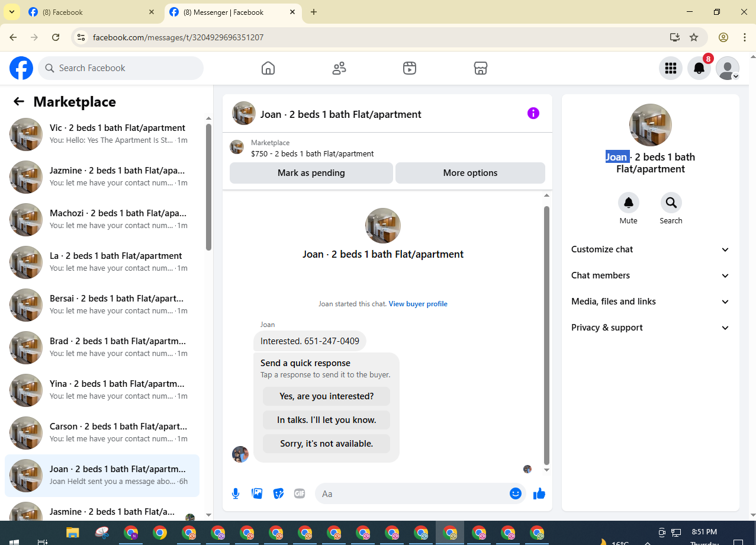Open Yina conversation in list
Viewport: 756px width, 545px height.
pos(102,390)
